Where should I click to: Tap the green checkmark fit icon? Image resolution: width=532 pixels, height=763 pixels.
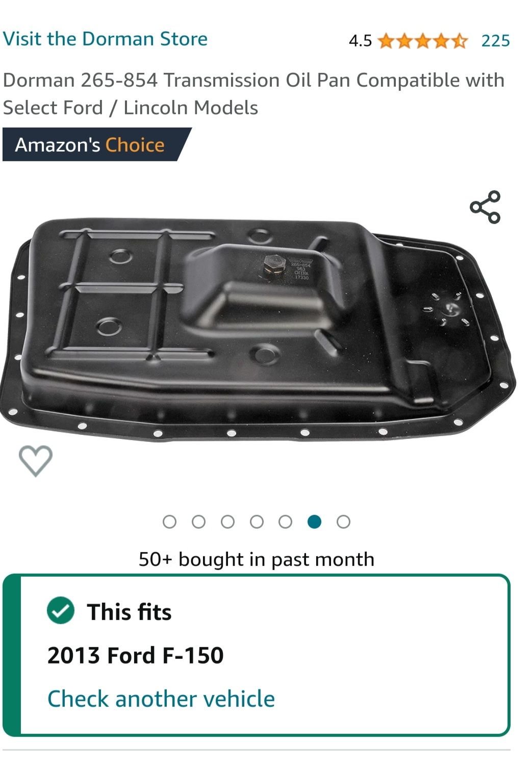coord(61,610)
